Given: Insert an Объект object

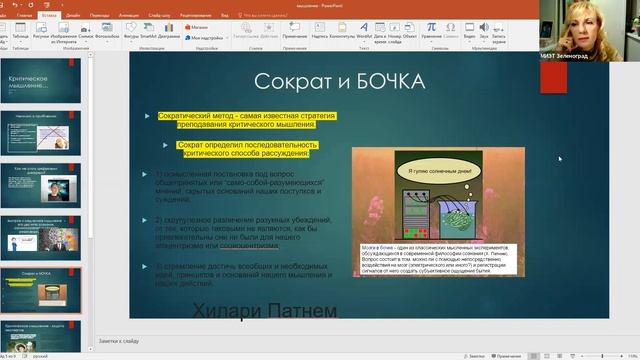Looking at the screenshot, I should point(410,31).
